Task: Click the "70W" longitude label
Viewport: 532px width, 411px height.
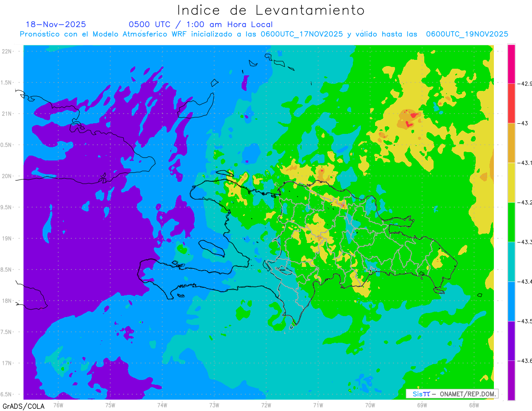Action: pyautogui.click(x=370, y=405)
